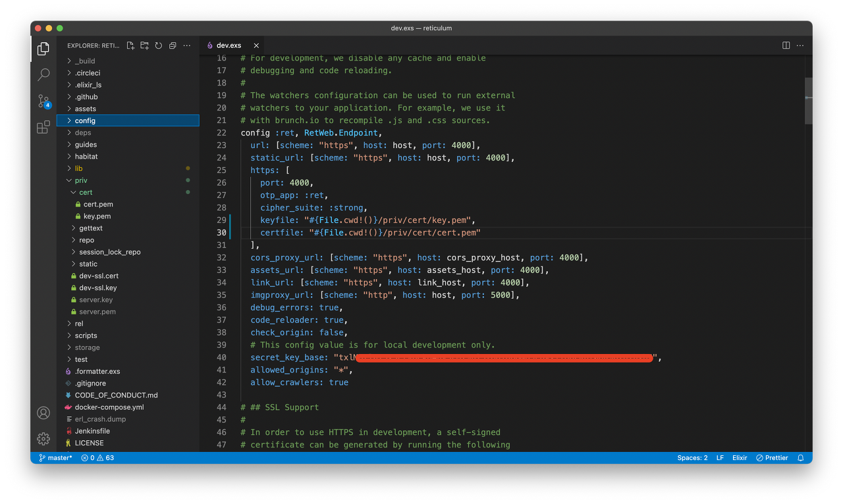Expand the .circleci folder

pos(128,73)
